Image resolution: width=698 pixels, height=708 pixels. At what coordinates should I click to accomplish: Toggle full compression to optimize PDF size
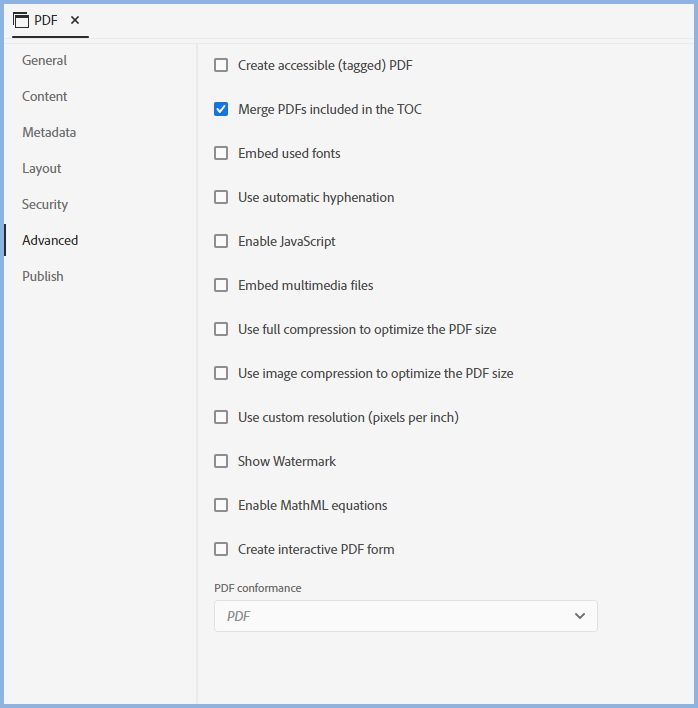point(221,330)
